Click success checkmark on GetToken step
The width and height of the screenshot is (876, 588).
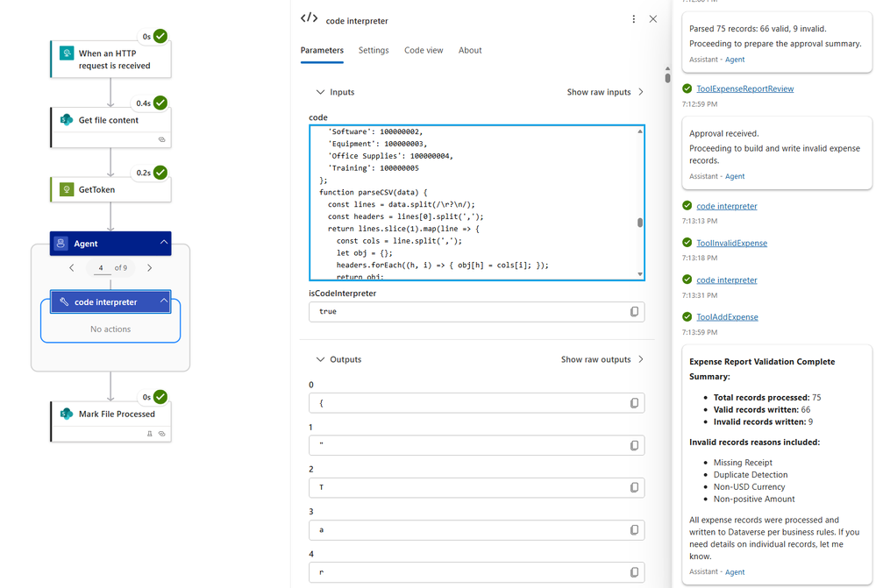tap(160, 173)
